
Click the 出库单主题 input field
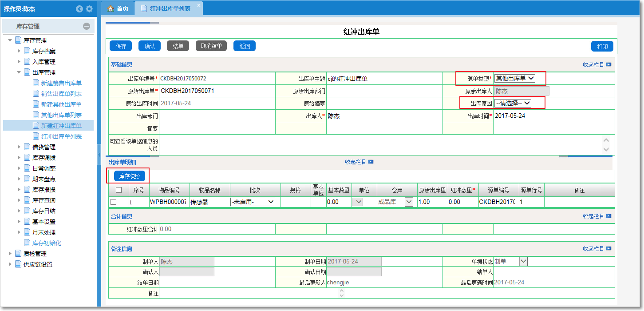(384, 79)
